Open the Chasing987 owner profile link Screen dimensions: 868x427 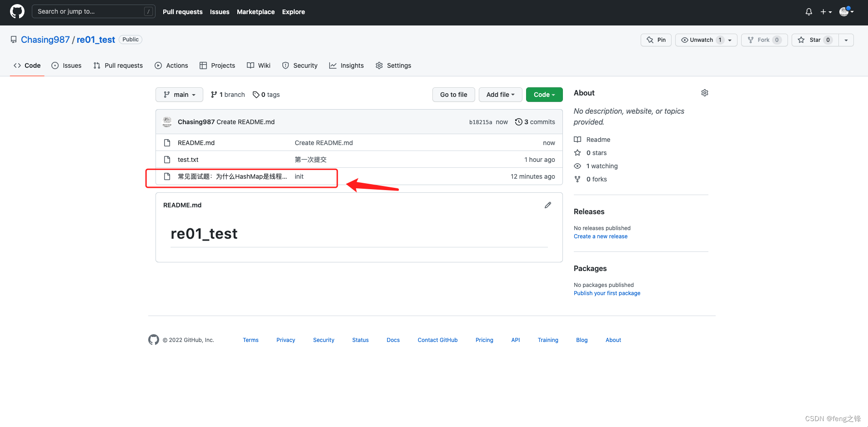click(x=45, y=40)
